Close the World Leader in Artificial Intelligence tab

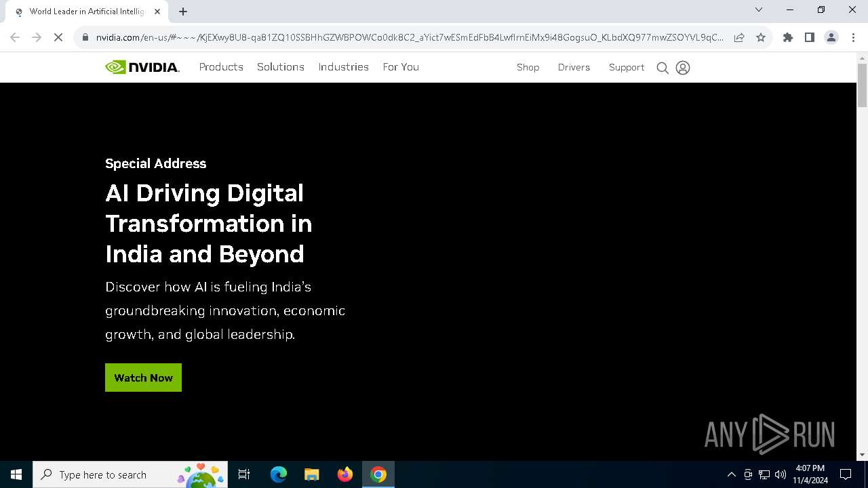tap(157, 12)
